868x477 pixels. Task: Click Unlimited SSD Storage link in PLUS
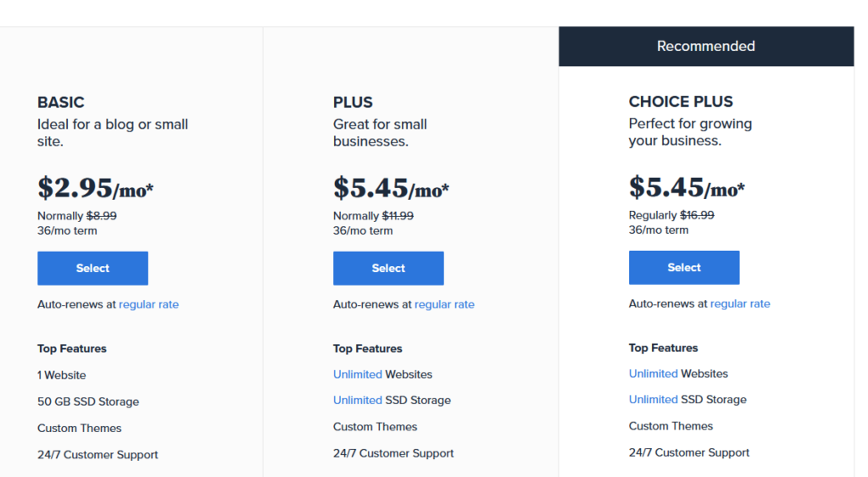tap(358, 400)
